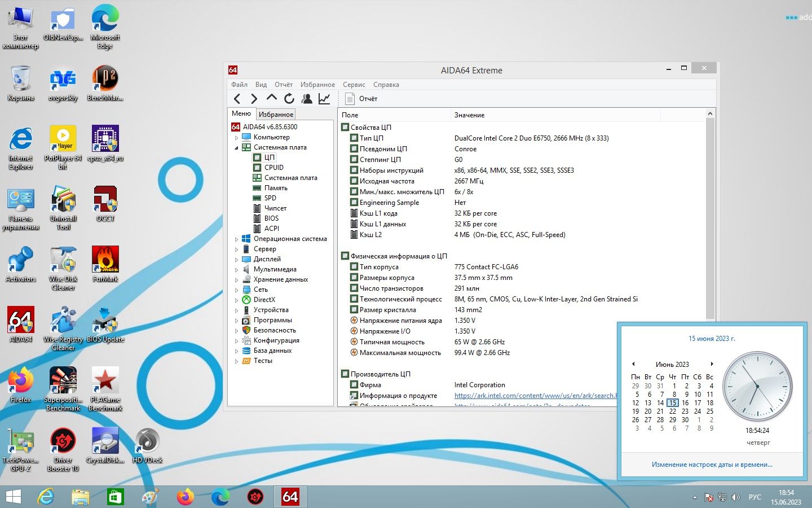Open the Файл menu
Screen dimensions: 812x508
click(239, 85)
